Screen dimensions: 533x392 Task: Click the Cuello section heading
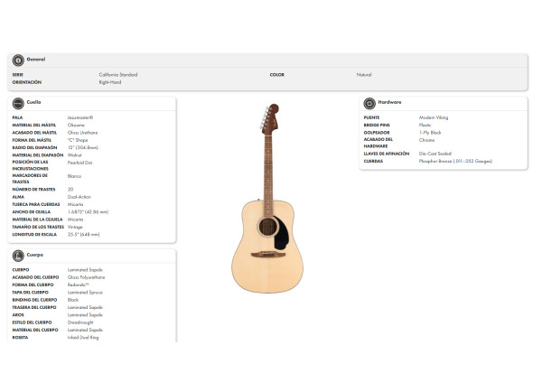33,102
